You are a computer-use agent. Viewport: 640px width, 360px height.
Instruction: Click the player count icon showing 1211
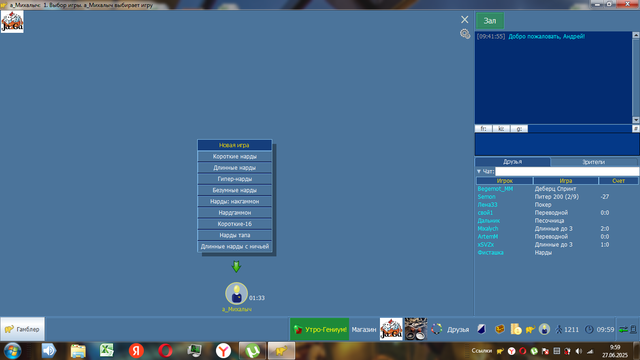559,329
